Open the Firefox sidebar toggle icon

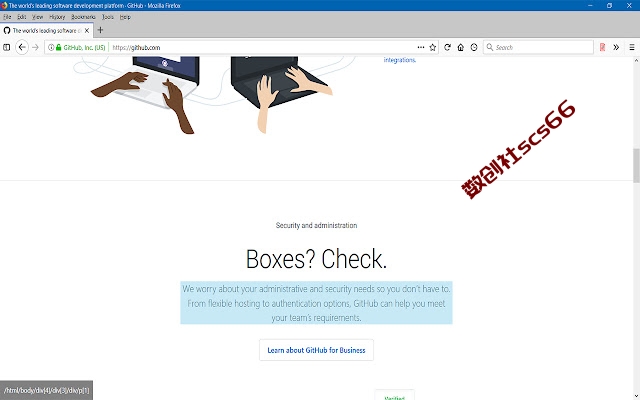[6, 47]
